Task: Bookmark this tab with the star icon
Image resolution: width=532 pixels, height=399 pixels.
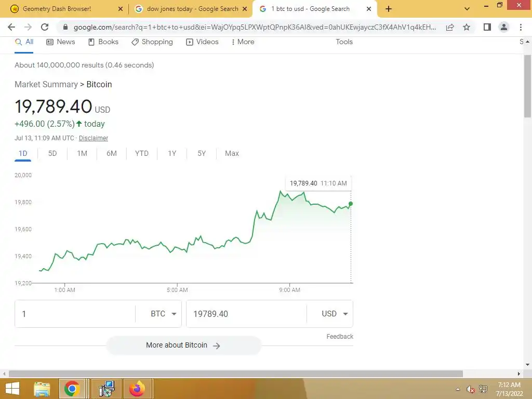Action: point(467,27)
